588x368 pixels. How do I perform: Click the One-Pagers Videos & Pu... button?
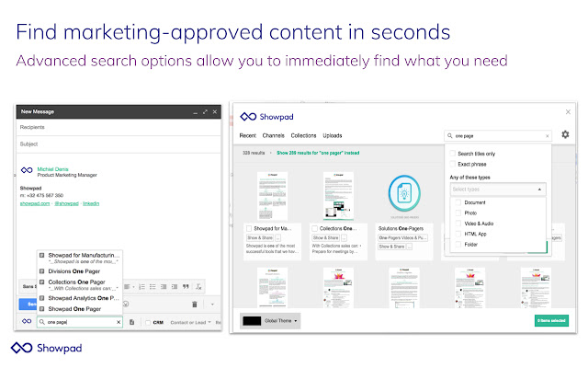click(402, 237)
